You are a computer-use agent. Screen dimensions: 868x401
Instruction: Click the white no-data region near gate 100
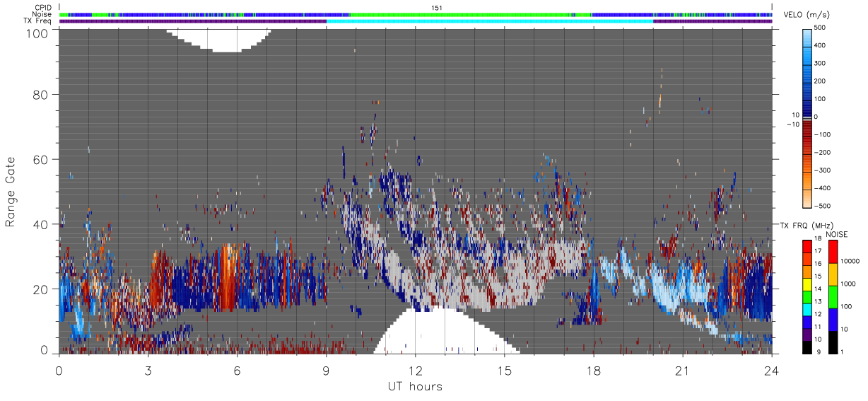218,40
